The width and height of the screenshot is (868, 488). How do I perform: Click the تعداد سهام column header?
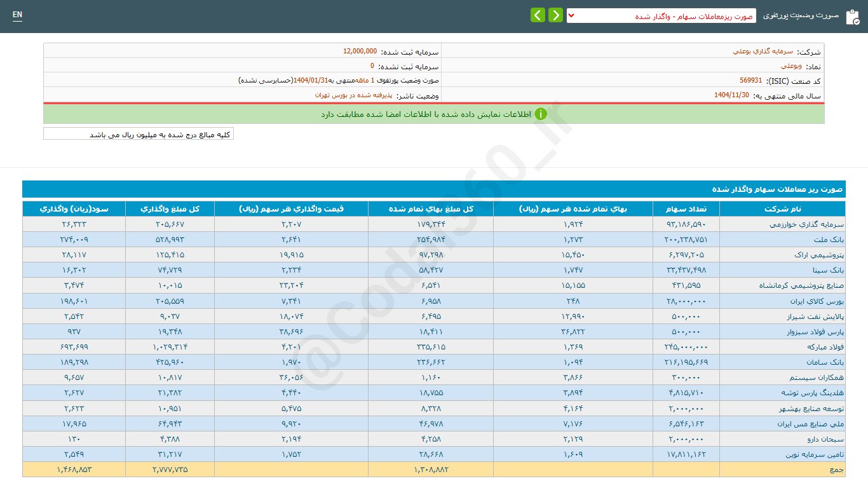(686, 209)
